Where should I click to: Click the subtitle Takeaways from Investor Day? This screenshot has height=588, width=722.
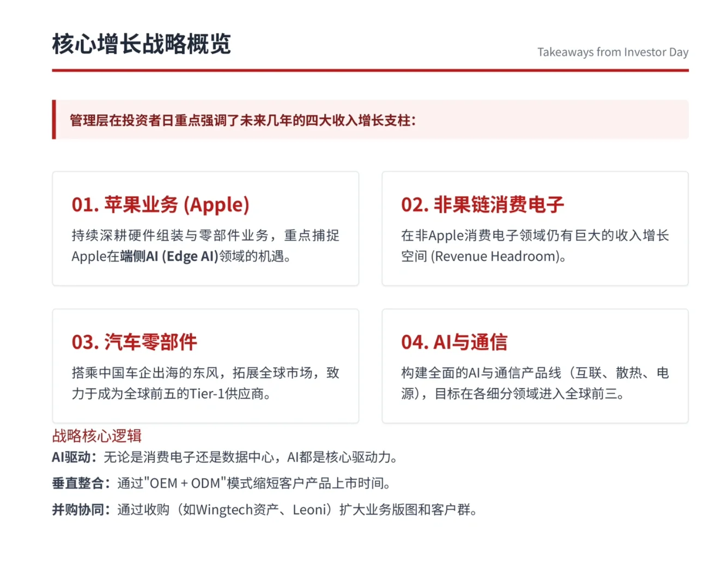612,52
